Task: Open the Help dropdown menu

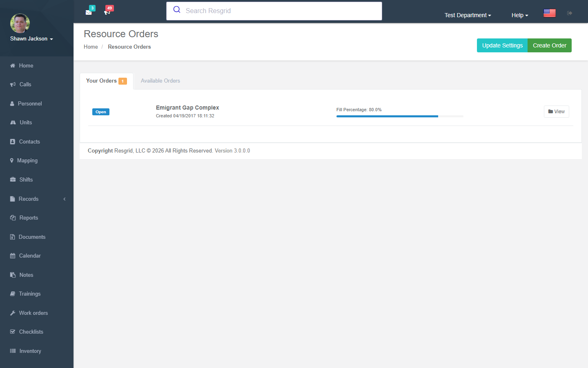Action: pyautogui.click(x=520, y=15)
